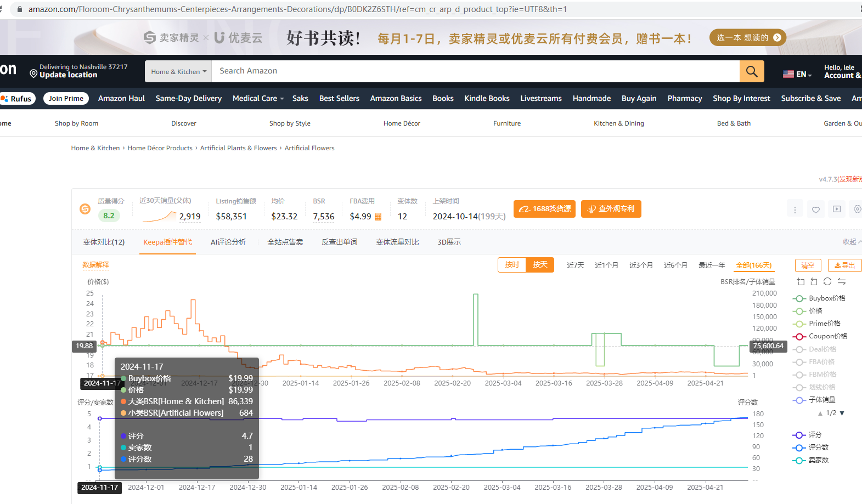Click the chart refresh restore icon

tap(827, 281)
